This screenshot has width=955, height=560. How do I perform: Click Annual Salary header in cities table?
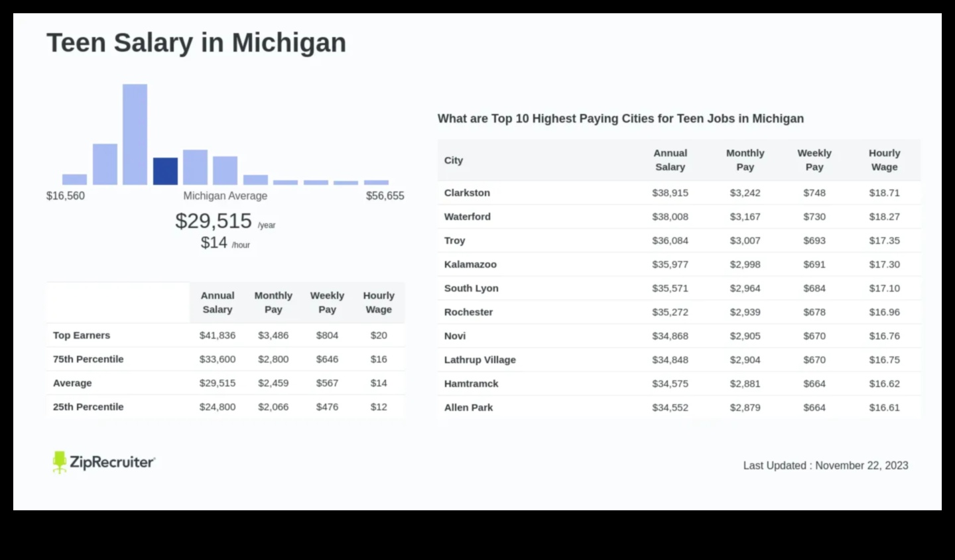coord(670,160)
